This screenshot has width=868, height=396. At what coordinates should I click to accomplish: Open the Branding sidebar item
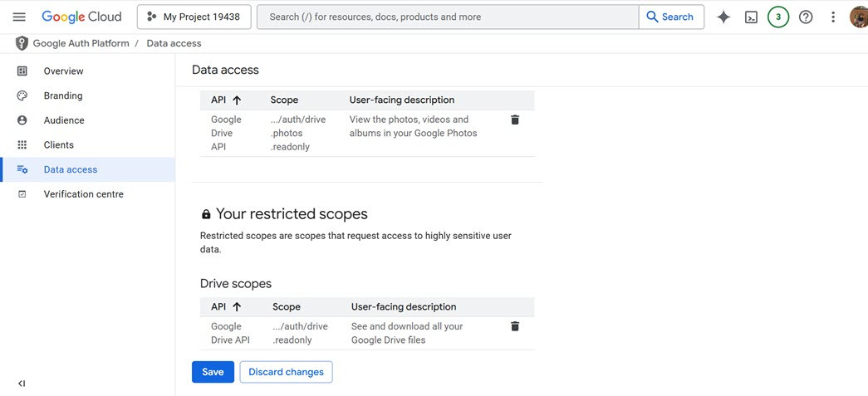click(x=63, y=95)
